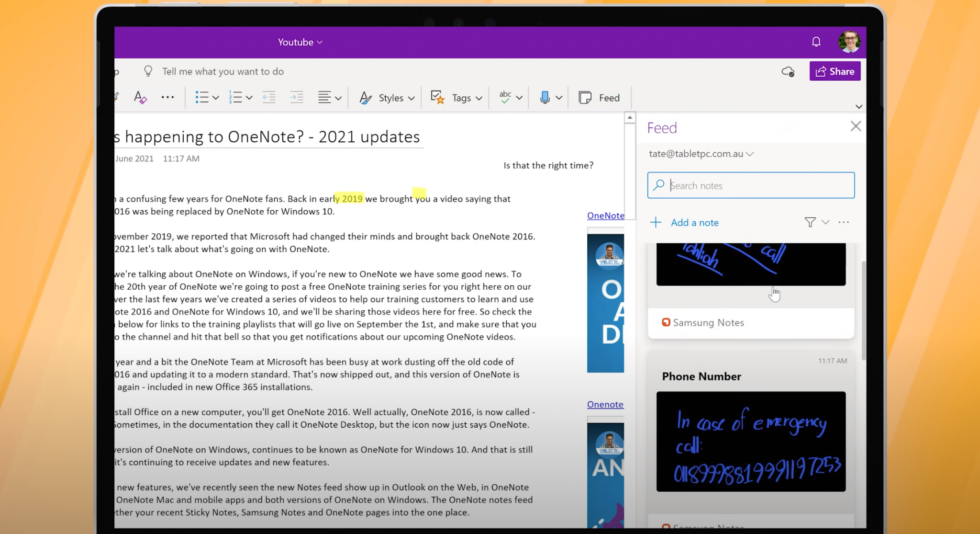Click the lower Onenote link

(x=605, y=404)
